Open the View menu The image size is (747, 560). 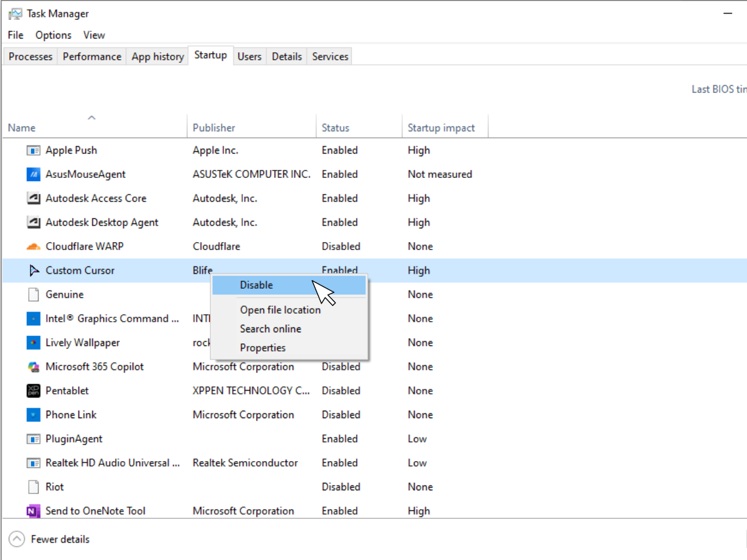coord(94,35)
